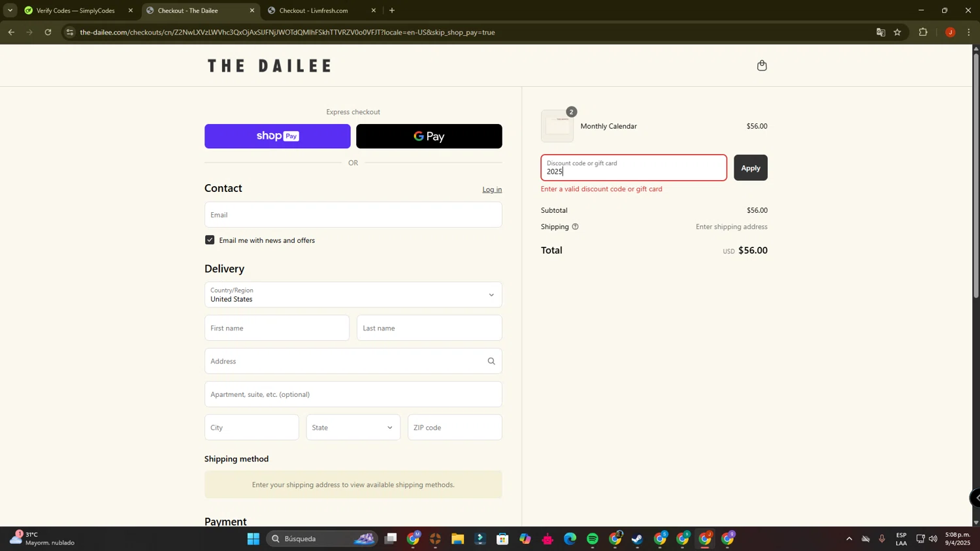The width and height of the screenshot is (980, 551).
Task: Expand the State dropdown
Action: (353, 428)
